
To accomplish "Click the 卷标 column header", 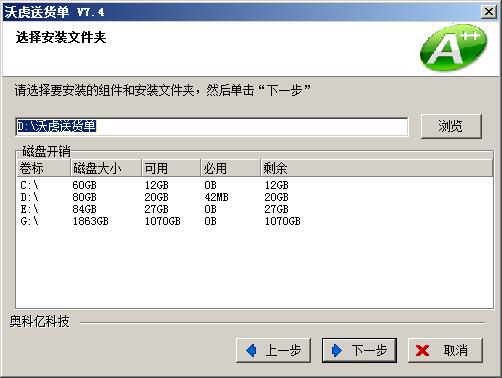I will coord(44,168).
